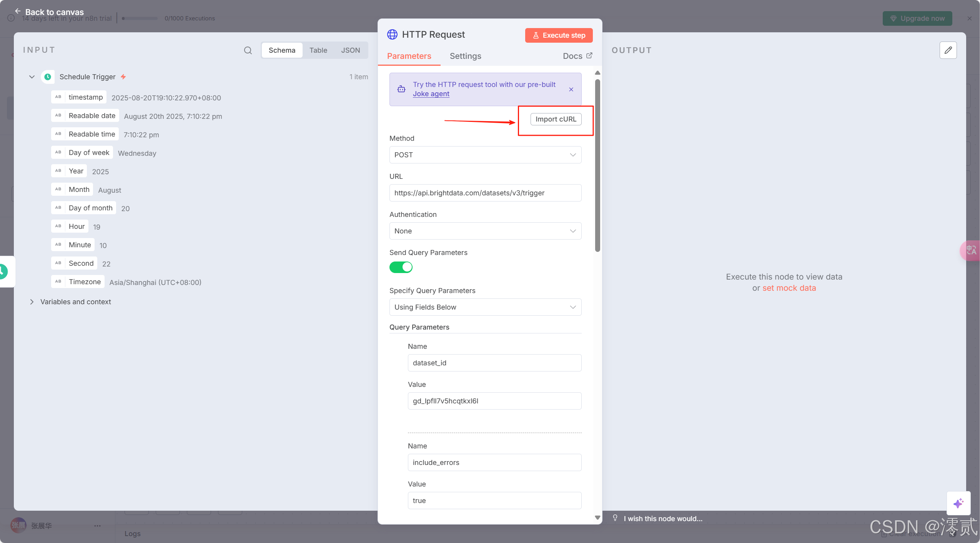980x543 pixels.
Task: Toggle Send Query Parameters switch off
Action: coord(401,267)
